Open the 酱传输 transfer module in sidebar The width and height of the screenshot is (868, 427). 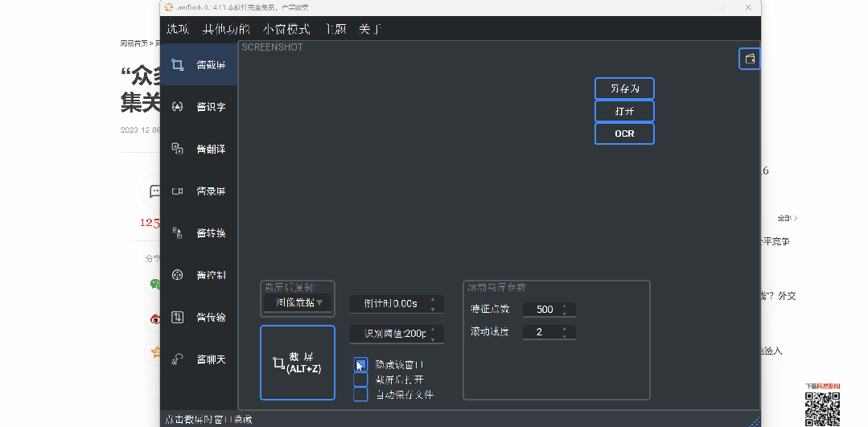(x=199, y=317)
